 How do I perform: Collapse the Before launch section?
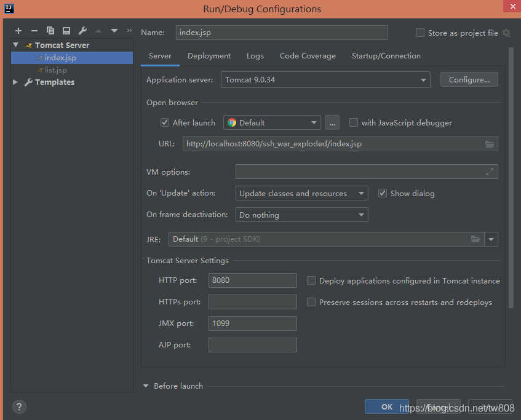pyautogui.click(x=146, y=386)
